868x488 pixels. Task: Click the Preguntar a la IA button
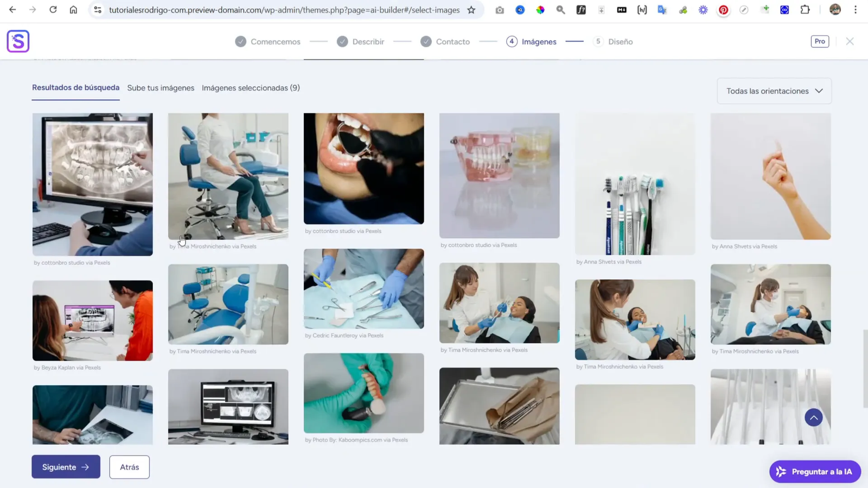pyautogui.click(x=814, y=471)
